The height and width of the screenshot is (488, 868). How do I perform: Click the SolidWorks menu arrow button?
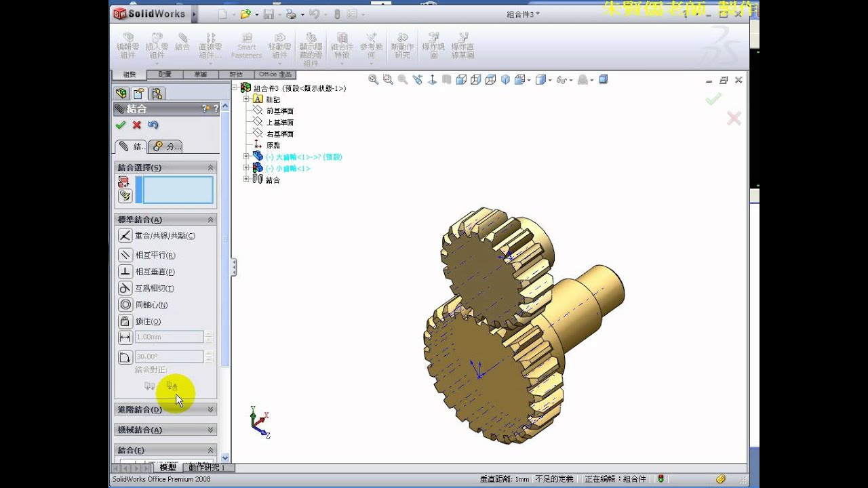(x=194, y=14)
